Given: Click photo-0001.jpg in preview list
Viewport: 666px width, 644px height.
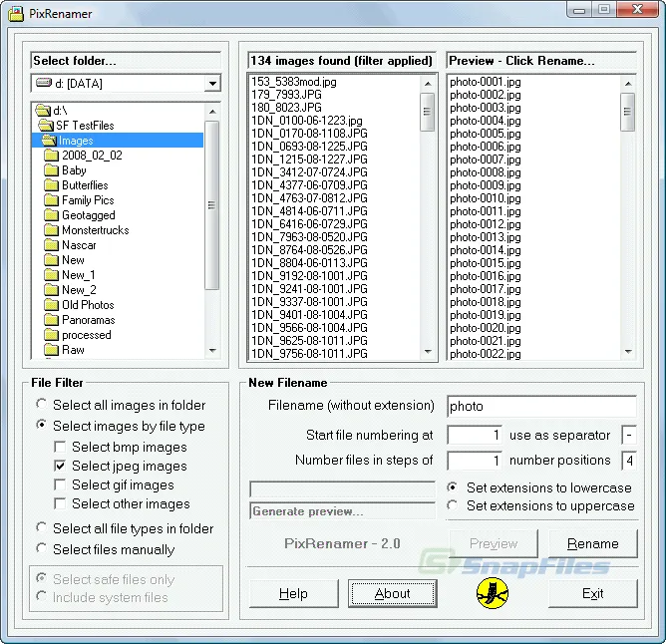Looking at the screenshot, I should point(486,82).
